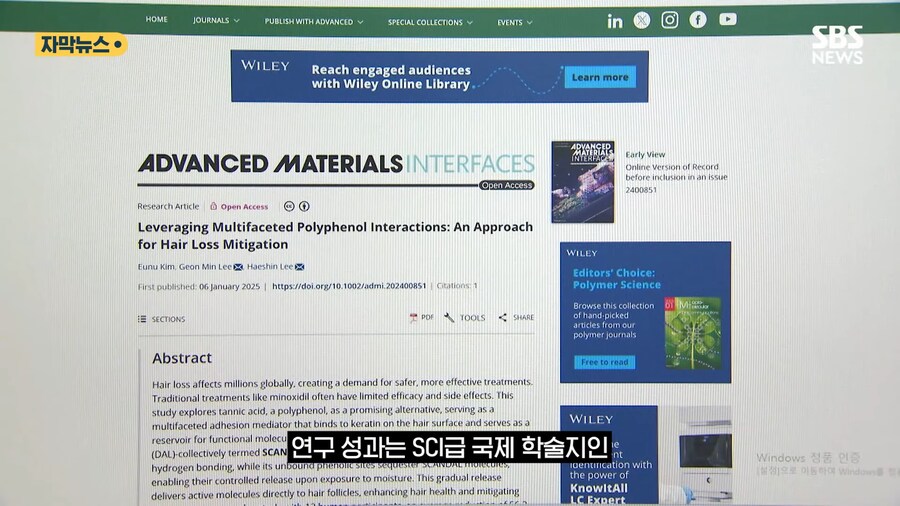Open the LinkedIn social icon
Viewport: 900px width, 506px height.
[614, 20]
